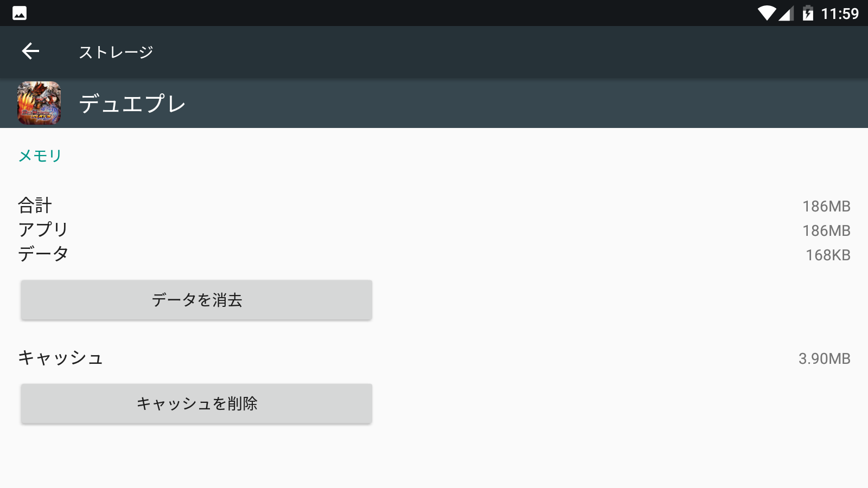Tap the 186MB value in 合計 row
868x488 pixels.
click(x=826, y=206)
